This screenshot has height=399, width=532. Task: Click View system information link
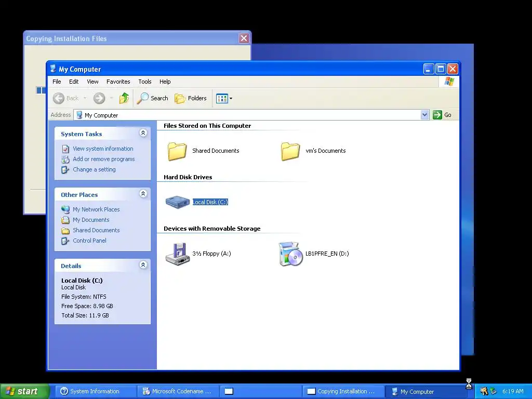[x=103, y=149]
